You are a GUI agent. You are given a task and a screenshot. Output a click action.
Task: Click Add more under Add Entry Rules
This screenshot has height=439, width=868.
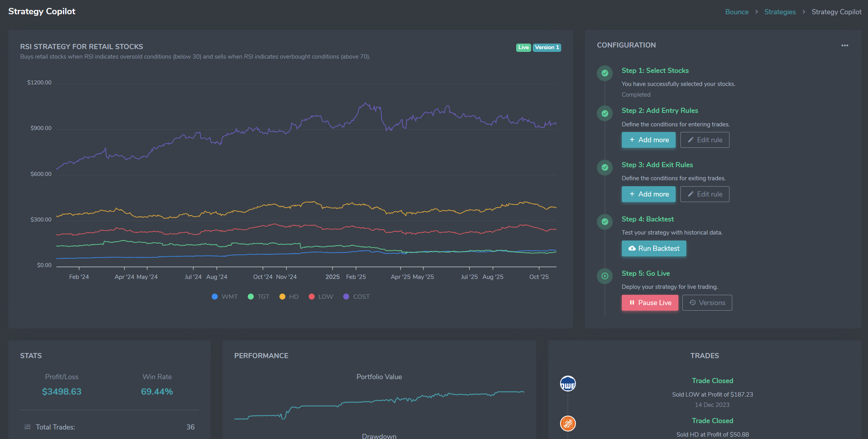click(x=648, y=139)
